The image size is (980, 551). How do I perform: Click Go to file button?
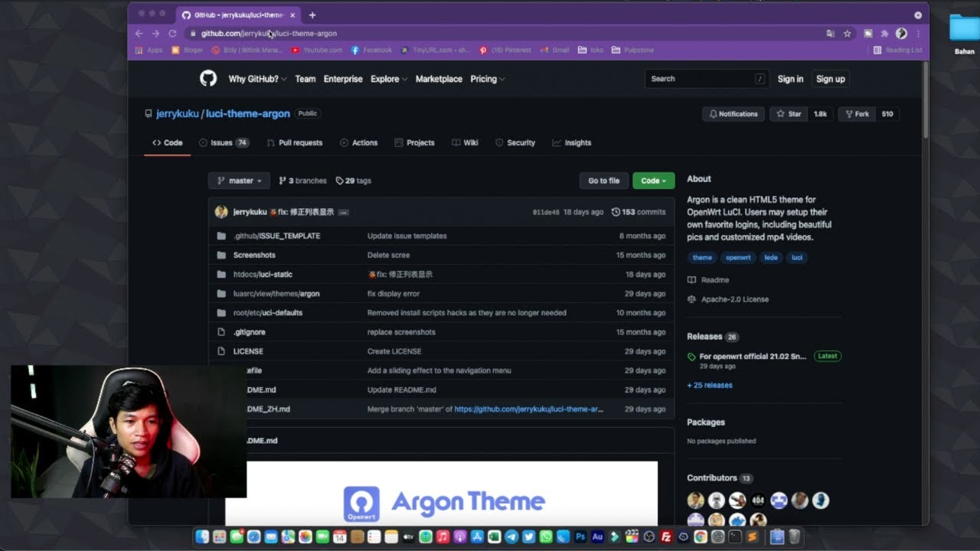pos(603,181)
